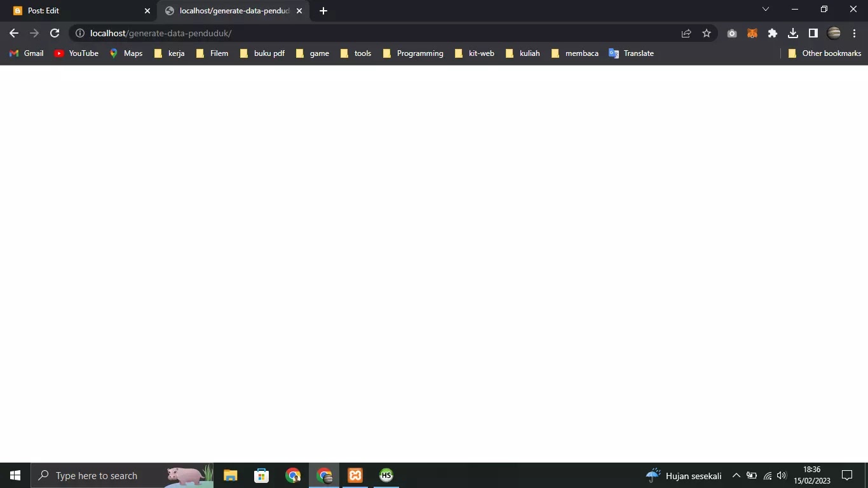Open HeidiSQL from the taskbar
Screen dimensions: 868x488
tap(386, 475)
